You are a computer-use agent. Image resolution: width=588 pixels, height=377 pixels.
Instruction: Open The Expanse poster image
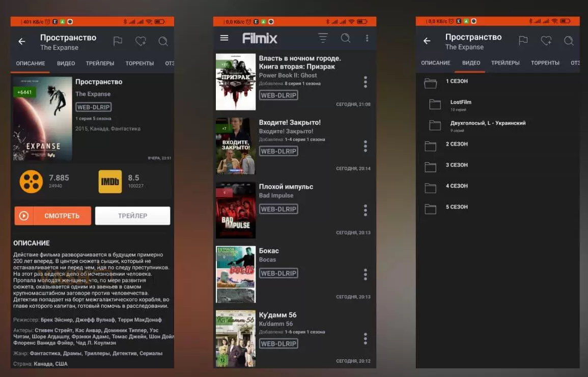pos(43,119)
